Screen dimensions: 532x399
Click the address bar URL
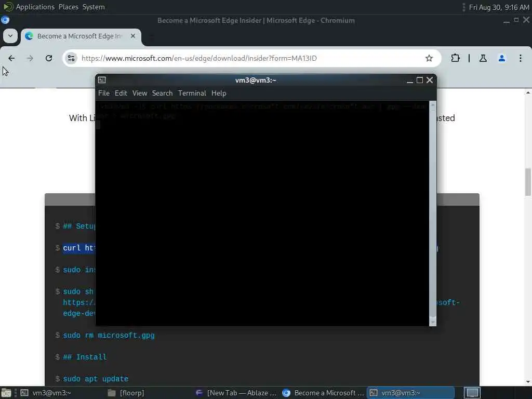tap(199, 58)
